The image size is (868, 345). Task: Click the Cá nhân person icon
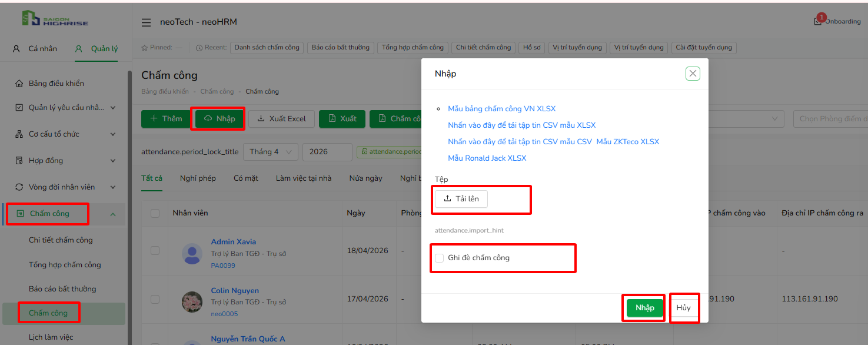click(16, 49)
